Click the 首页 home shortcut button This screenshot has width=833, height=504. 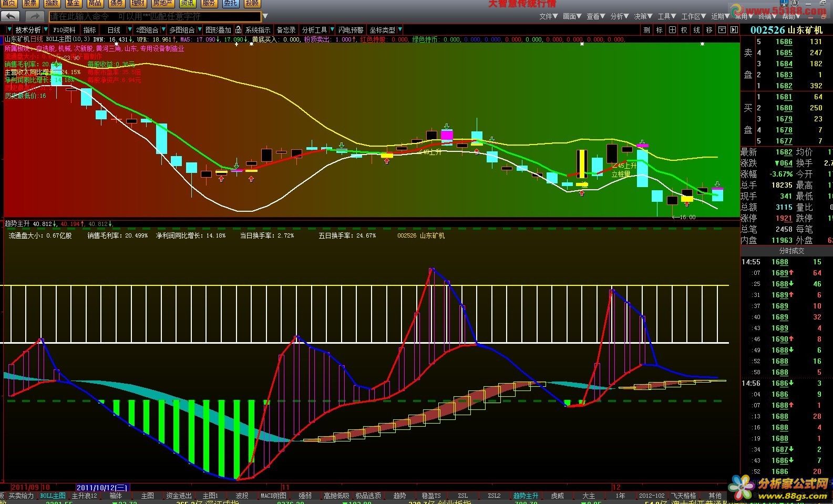pos(8,3)
